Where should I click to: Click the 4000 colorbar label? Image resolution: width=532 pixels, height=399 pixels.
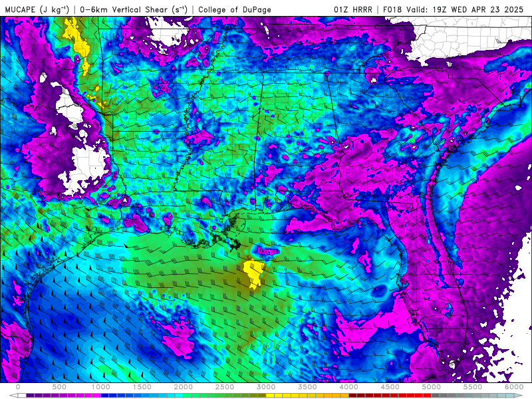[x=348, y=387]
